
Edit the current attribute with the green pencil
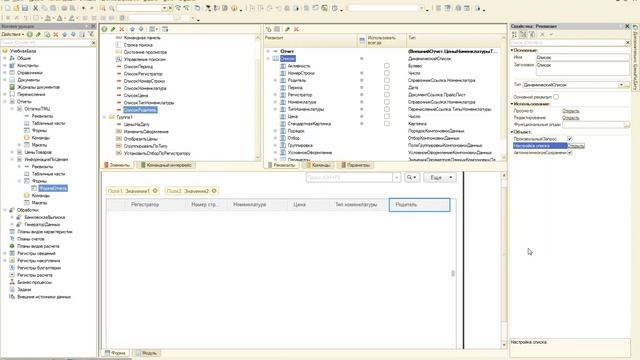(x=287, y=29)
